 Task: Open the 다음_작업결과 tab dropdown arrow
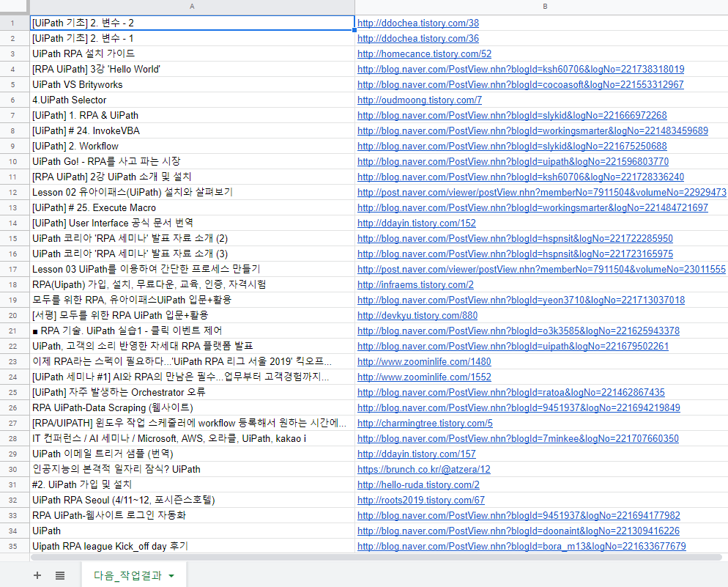[x=171, y=576]
